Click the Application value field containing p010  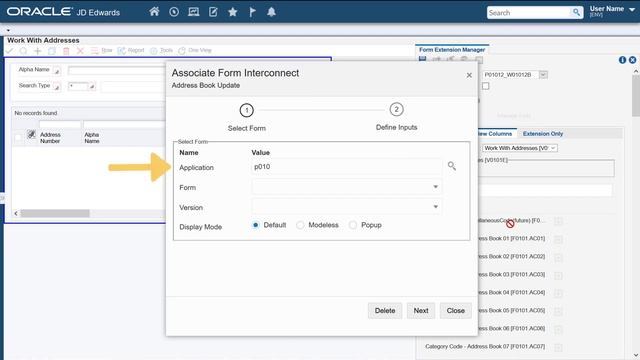(x=347, y=167)
